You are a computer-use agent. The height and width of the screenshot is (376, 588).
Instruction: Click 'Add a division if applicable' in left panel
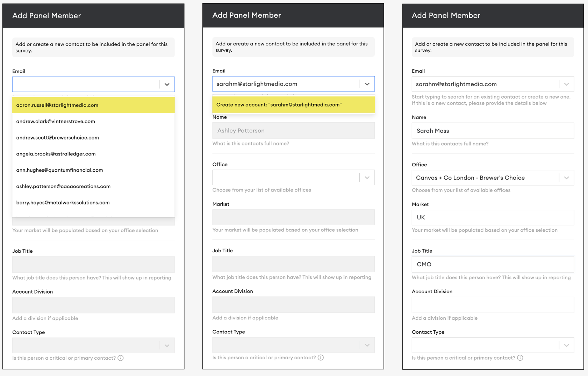click(x=45, y=318)
